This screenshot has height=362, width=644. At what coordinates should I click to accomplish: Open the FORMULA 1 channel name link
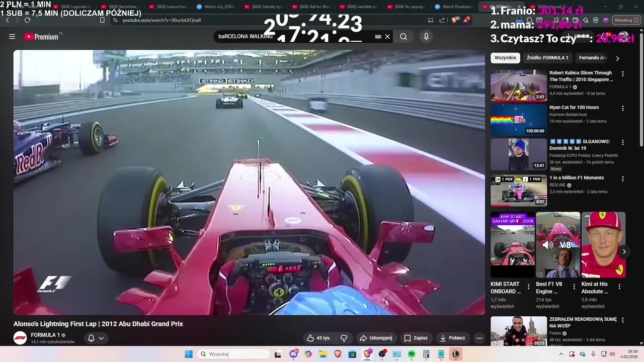point(45,335)
